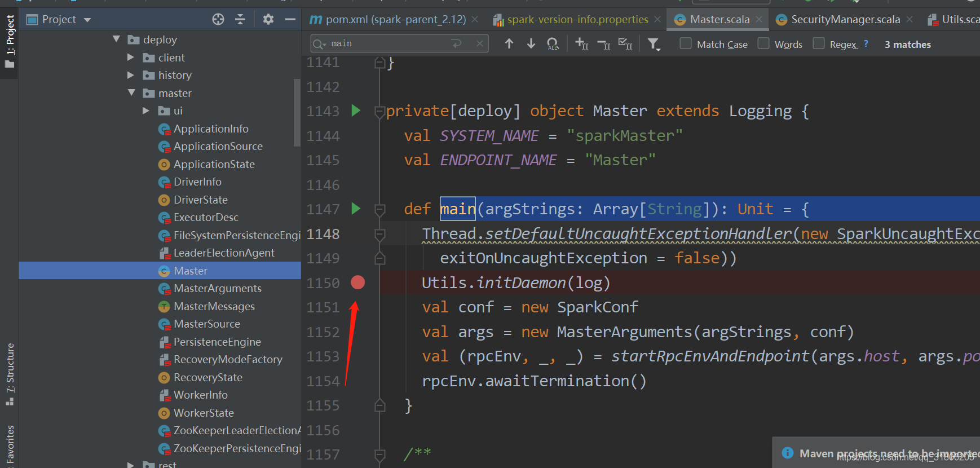Open Project panel settings gear
The image size is (980, 468).
click(268, 20)
